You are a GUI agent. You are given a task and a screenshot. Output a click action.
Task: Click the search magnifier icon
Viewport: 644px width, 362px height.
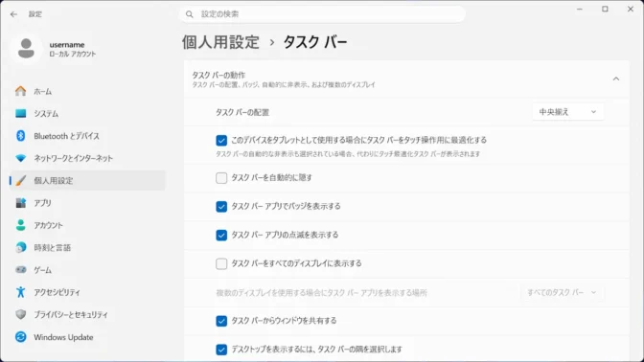tap(190, 14)
